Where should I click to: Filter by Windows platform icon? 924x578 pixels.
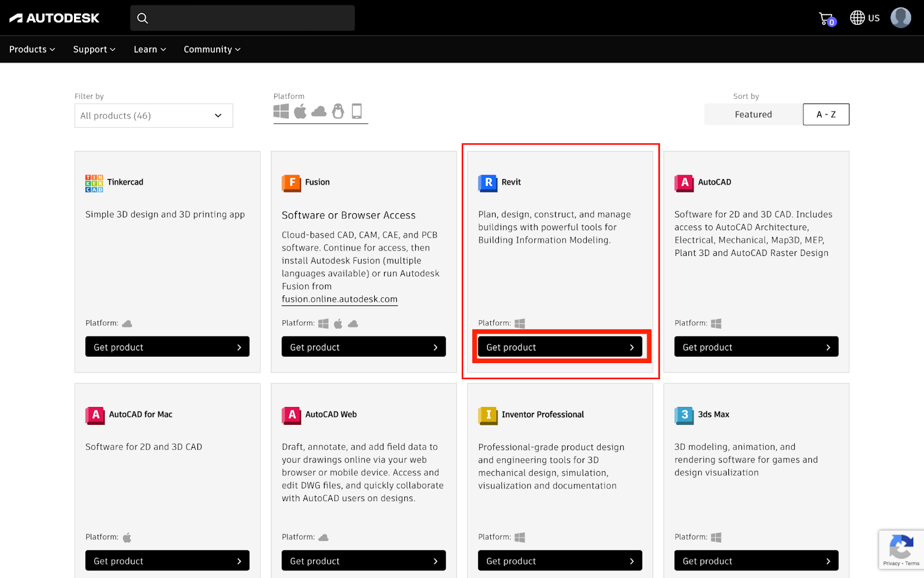tap(281, 111)
